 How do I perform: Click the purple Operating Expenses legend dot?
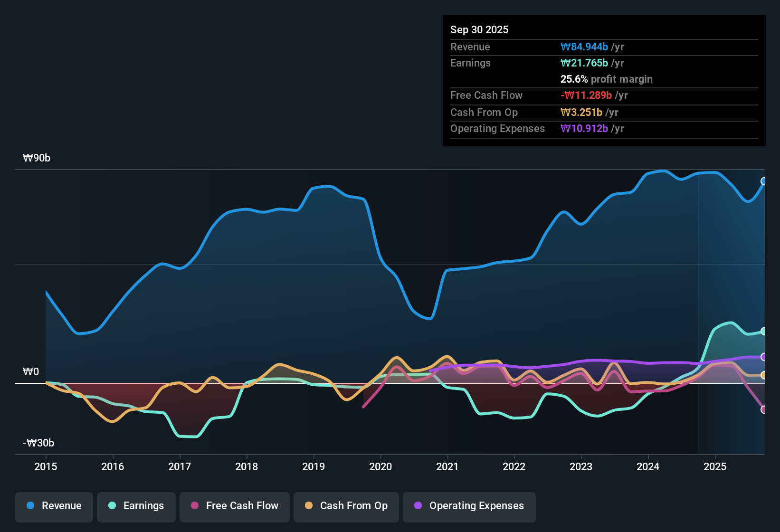click(418, 506)
